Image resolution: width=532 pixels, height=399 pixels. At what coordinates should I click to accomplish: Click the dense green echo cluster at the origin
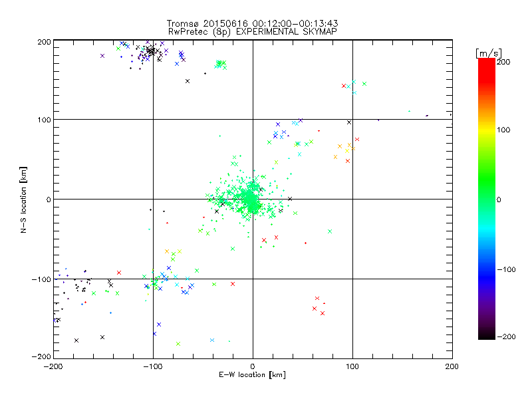(x=251, y=198)
